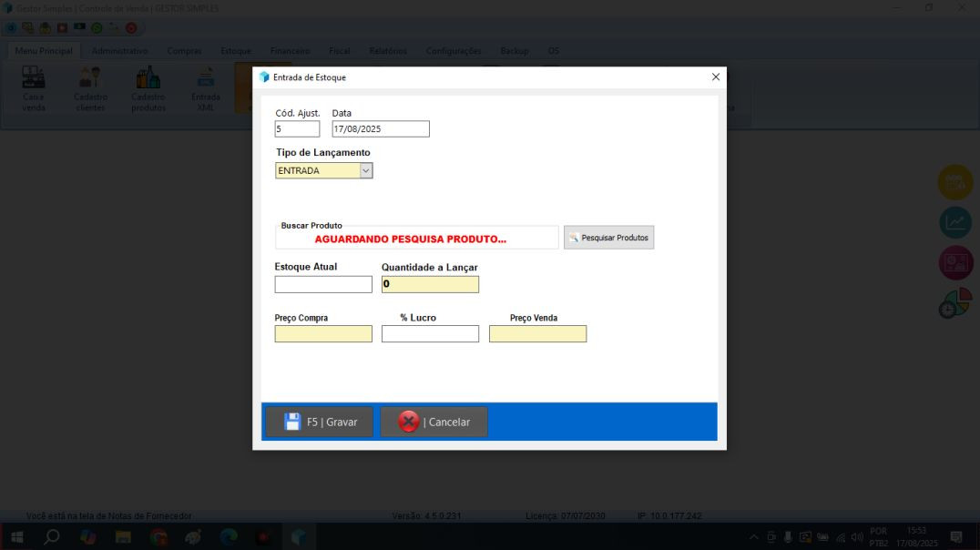Open the Financeiro tab

tap(290, 51)
